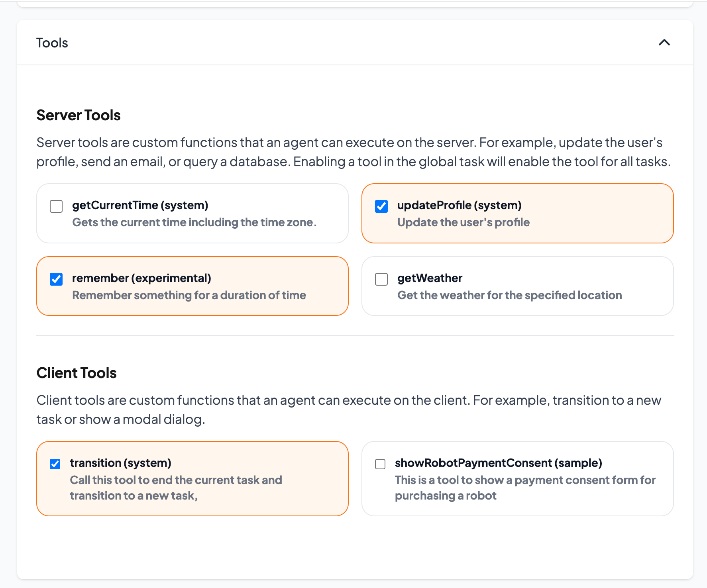
Task: Click 'Call this tool to end the current task' description
Action: pos(176,488)
